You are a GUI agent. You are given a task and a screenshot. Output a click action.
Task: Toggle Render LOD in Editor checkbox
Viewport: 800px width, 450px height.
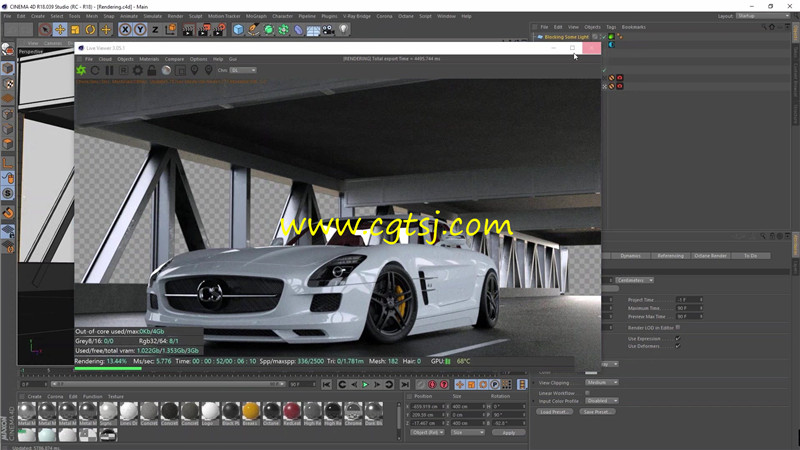678,328
